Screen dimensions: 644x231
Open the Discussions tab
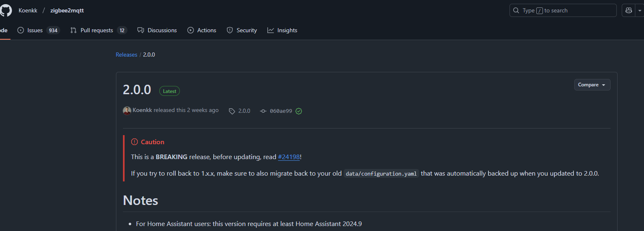pos(157,30)
